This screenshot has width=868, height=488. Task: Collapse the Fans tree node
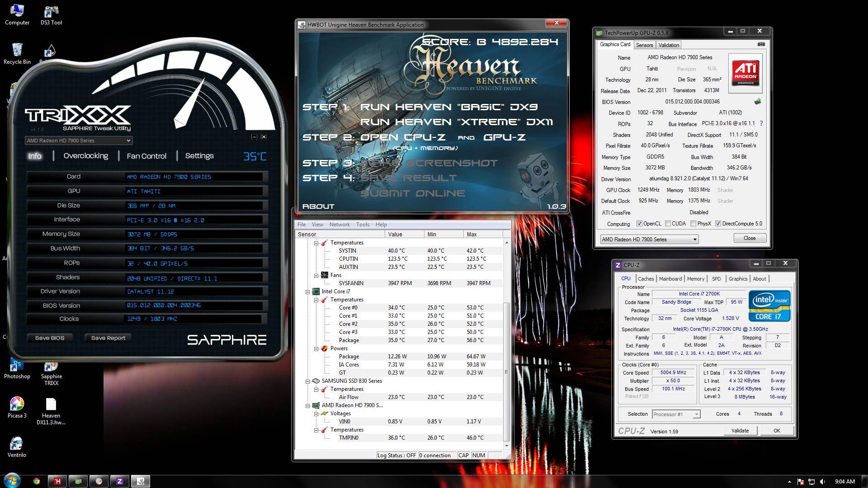[316, 276]
